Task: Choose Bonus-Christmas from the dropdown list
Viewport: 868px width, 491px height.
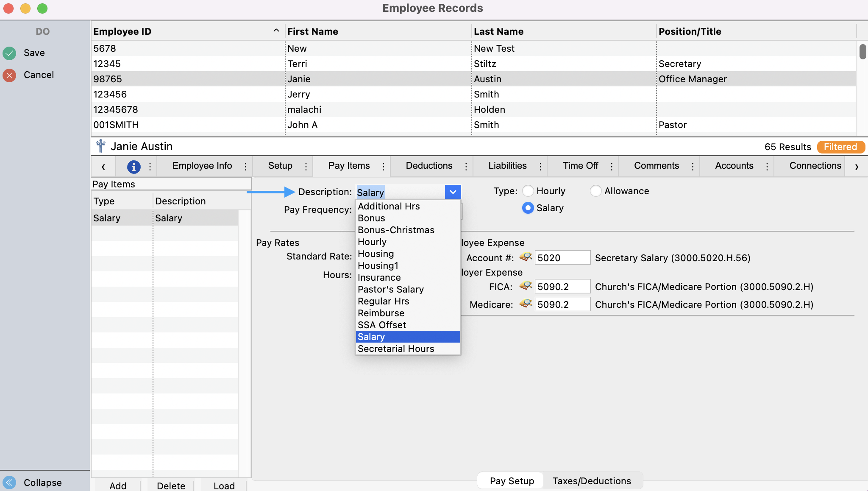Action: 396,230
